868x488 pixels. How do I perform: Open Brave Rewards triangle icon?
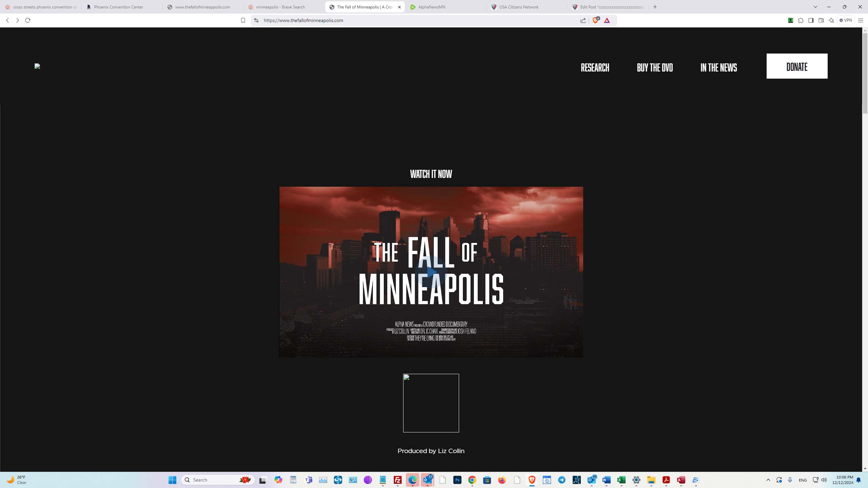tap(607, 20)
